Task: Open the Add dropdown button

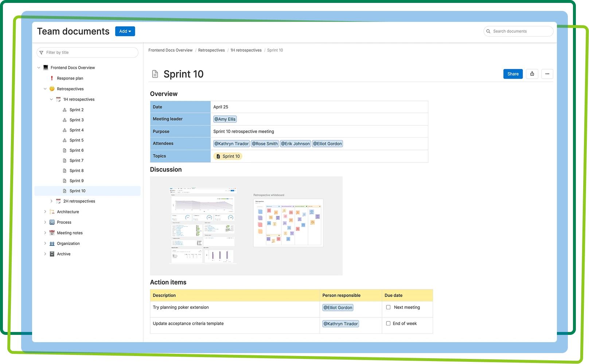Action: coord(125,31)
